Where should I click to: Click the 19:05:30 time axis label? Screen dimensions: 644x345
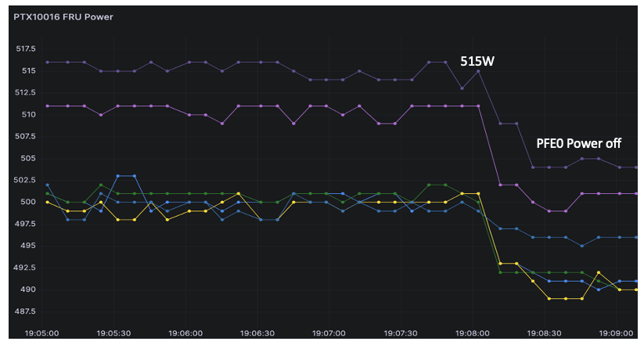pos(113,333)
